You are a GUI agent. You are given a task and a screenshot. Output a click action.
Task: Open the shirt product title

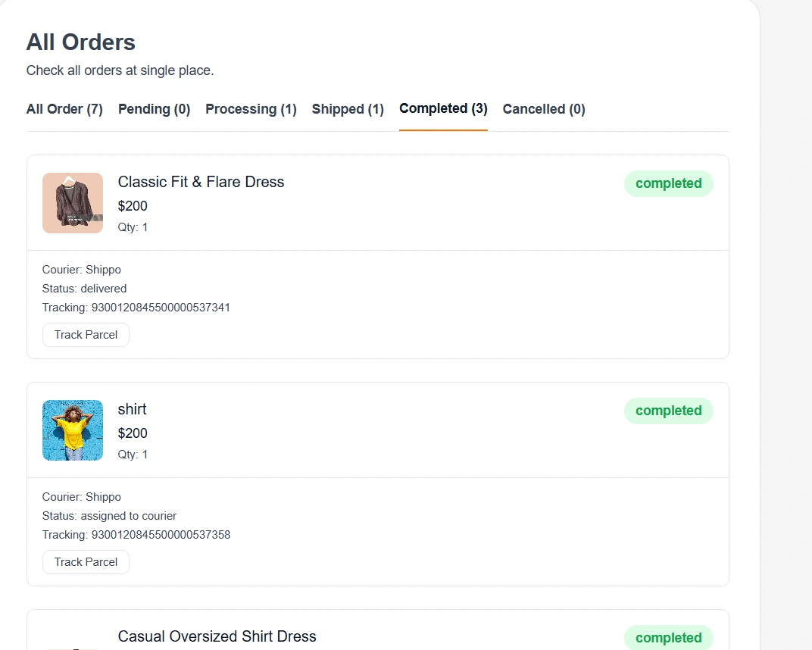(x=132, y=410)
